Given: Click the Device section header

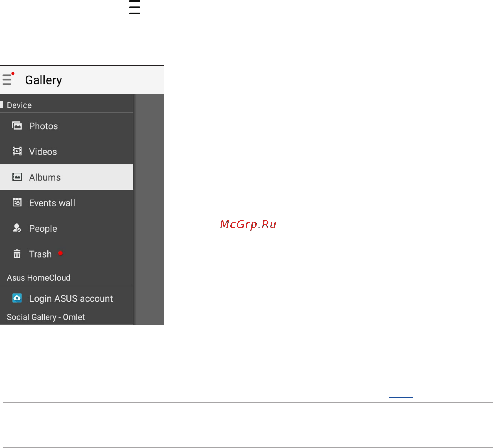Looking at the screenshot, I should (x=19, y=105).
